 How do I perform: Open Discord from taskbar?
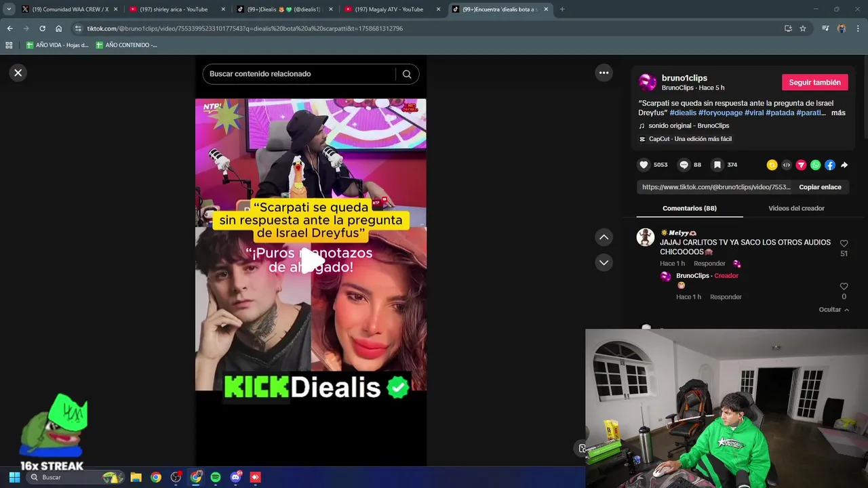(x=235, y=477)
